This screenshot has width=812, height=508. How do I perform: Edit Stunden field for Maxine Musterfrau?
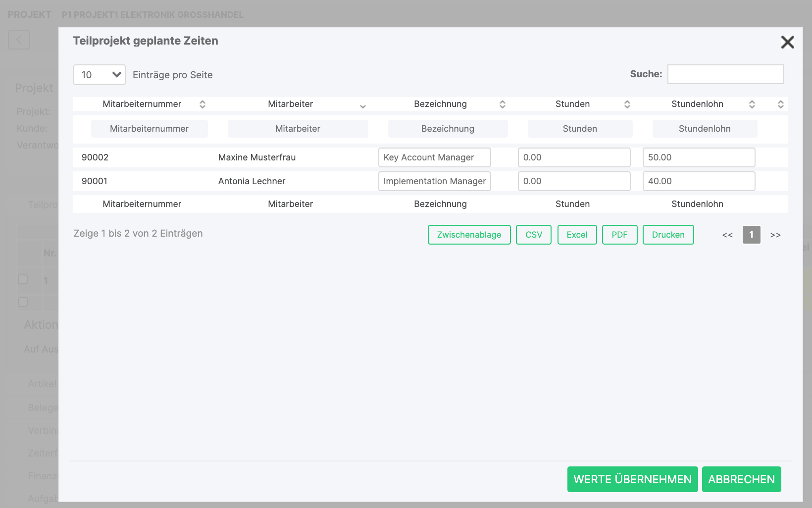574,157
